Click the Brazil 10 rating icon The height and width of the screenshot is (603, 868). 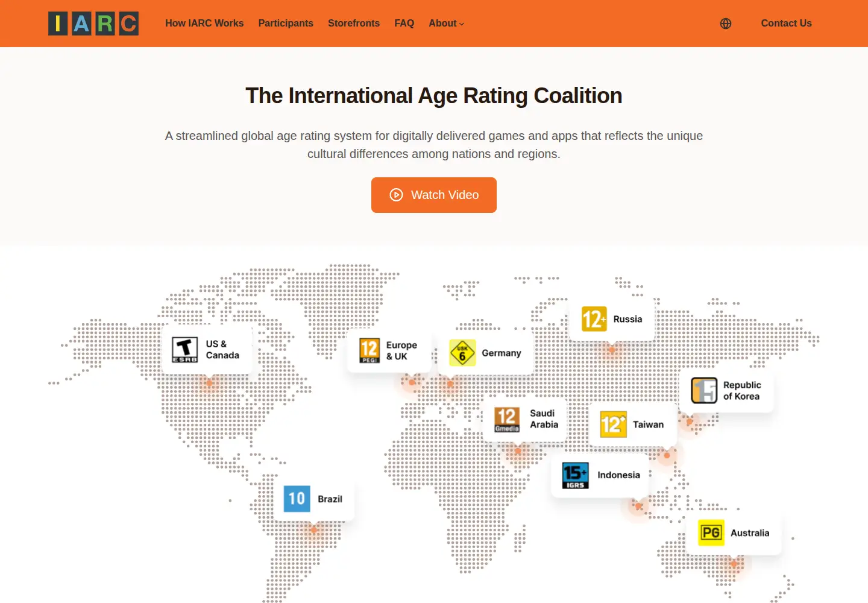click(x=297, y=499)
